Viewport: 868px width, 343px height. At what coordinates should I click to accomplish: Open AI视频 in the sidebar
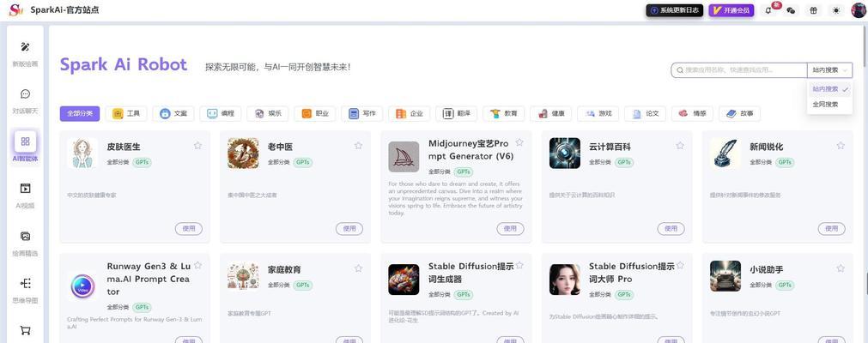pos(25,196)
